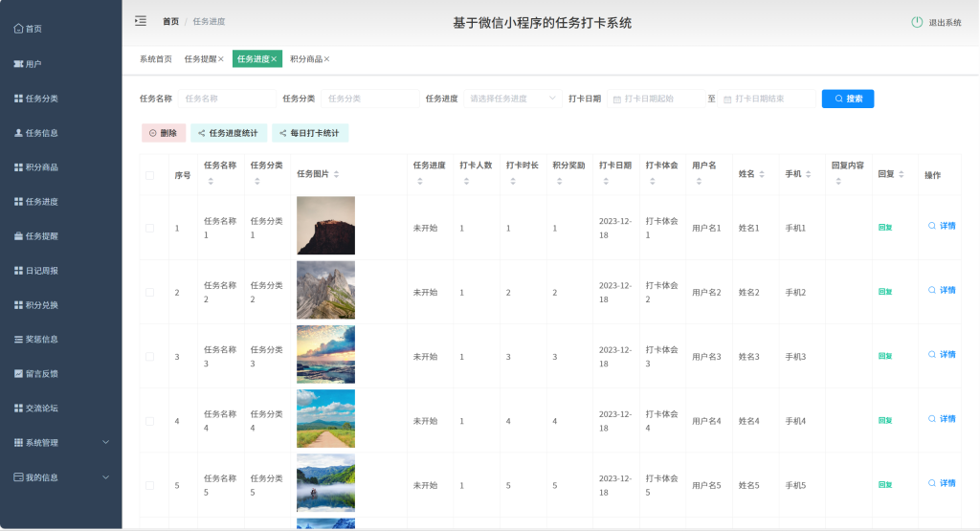
Task: Open the rocky mountain thumbnail in row 2
Action: (325, 290)
